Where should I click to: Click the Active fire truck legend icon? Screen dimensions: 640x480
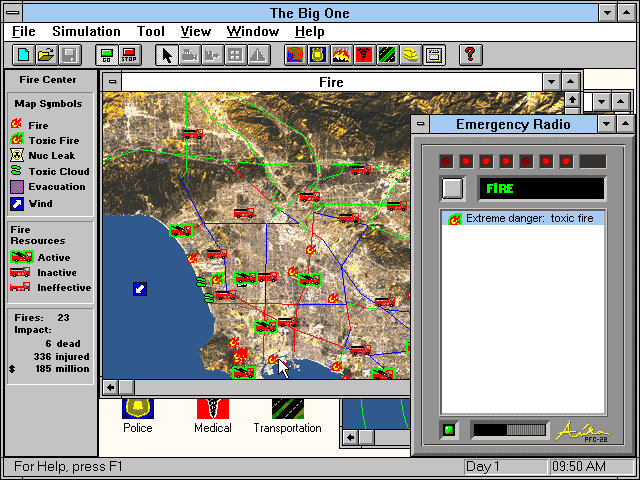21,257
